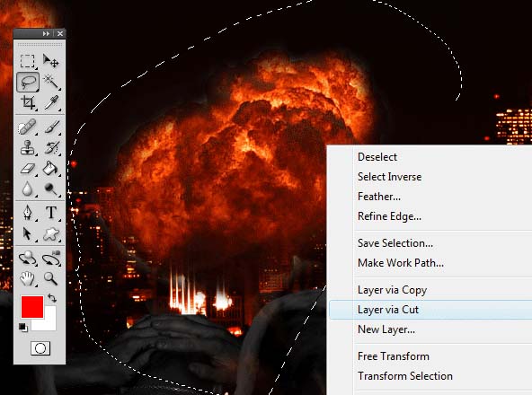532x395 pixels.
Task: Close the toolbox panel
Action: click(x=60, y=33)
